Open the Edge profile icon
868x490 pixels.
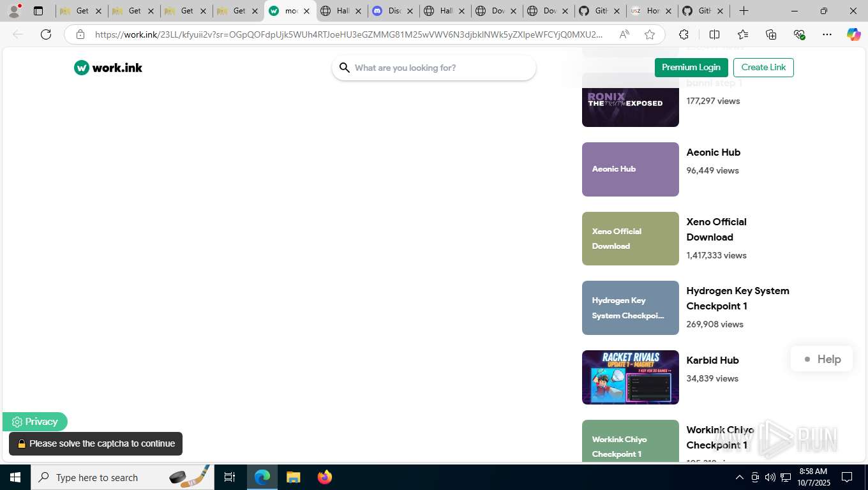(14, 11)
